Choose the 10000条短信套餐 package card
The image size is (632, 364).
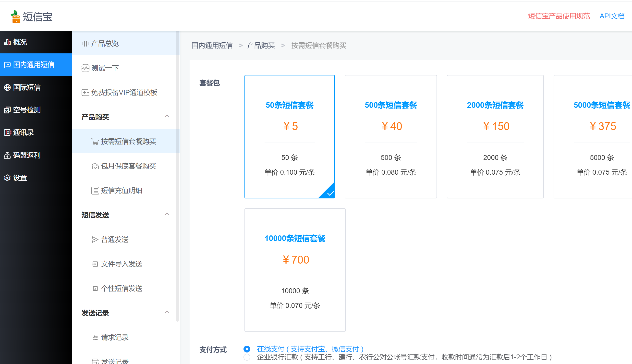point(295,270)
